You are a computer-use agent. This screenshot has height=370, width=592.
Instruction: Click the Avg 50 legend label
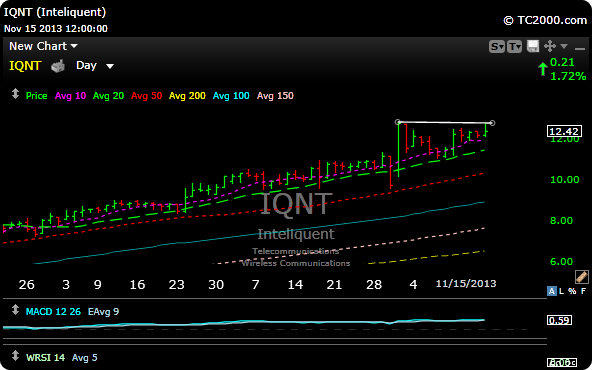pos(146,96)
